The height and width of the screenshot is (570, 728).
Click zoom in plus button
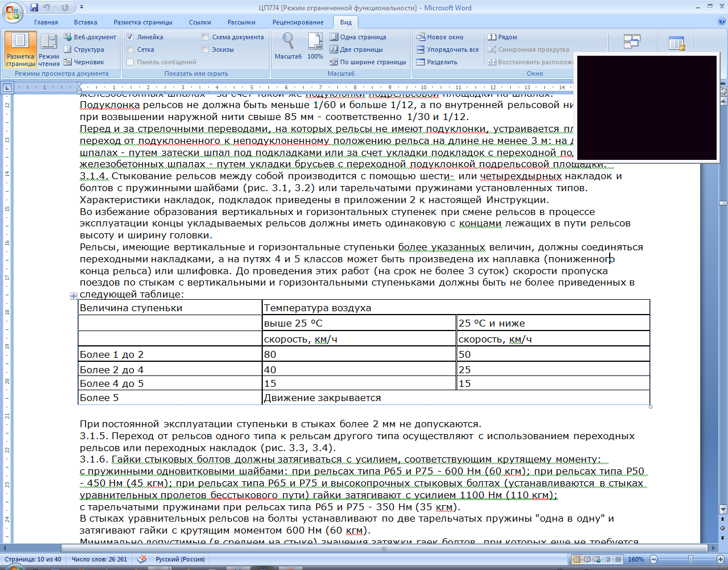click(720, 559)
